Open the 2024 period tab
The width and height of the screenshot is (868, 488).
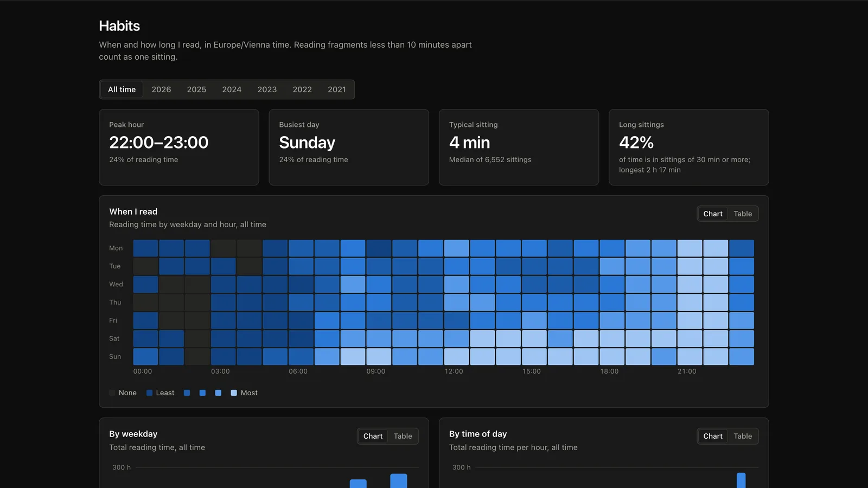tap(232, 89)
